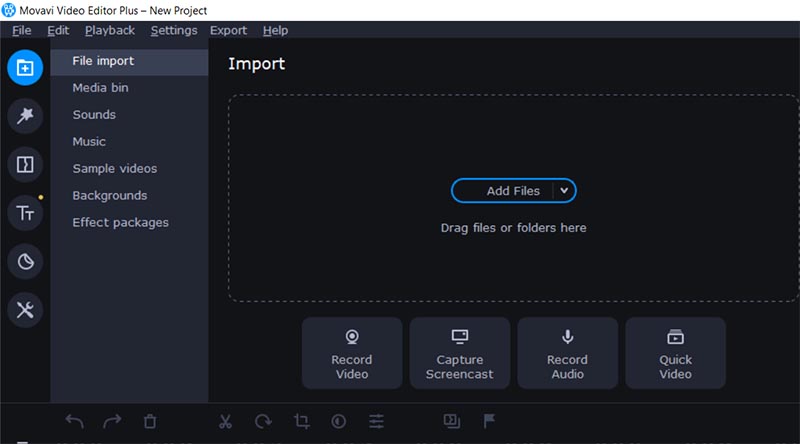This screenshot has height=444, width=800.
Task: Click the Record Audio button
Action: tap(567, 353)
